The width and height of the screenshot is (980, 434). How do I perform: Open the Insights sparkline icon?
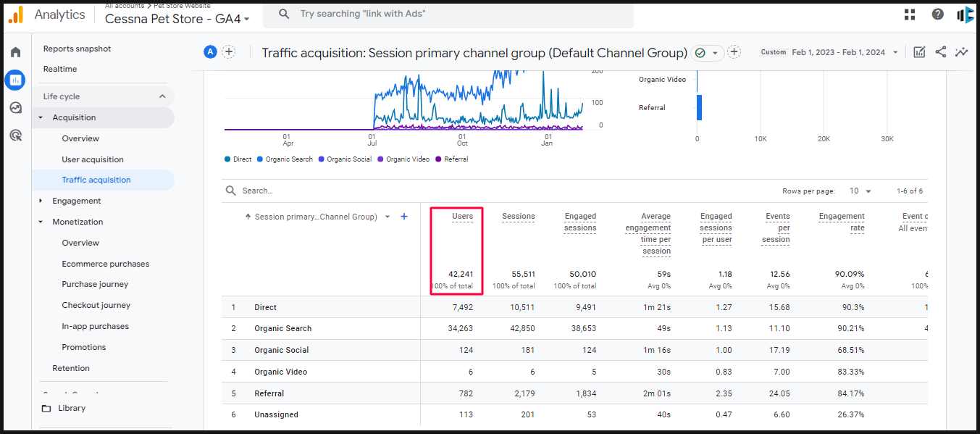(x=961, y=52)
